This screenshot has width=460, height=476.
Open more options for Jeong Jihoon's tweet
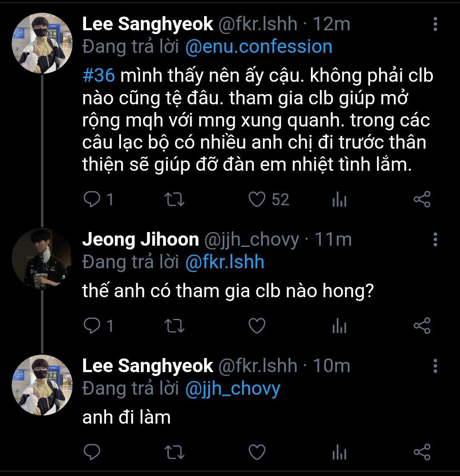click(435, 240)
